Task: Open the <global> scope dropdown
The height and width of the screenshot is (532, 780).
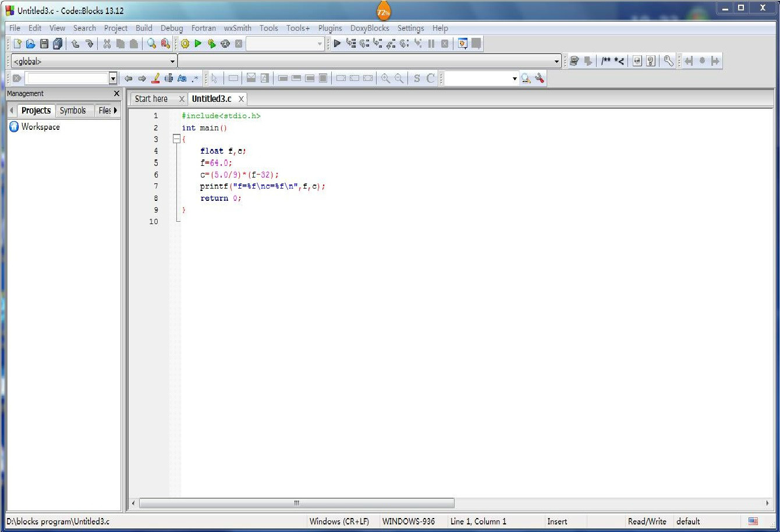Action: tap(172, 61)
